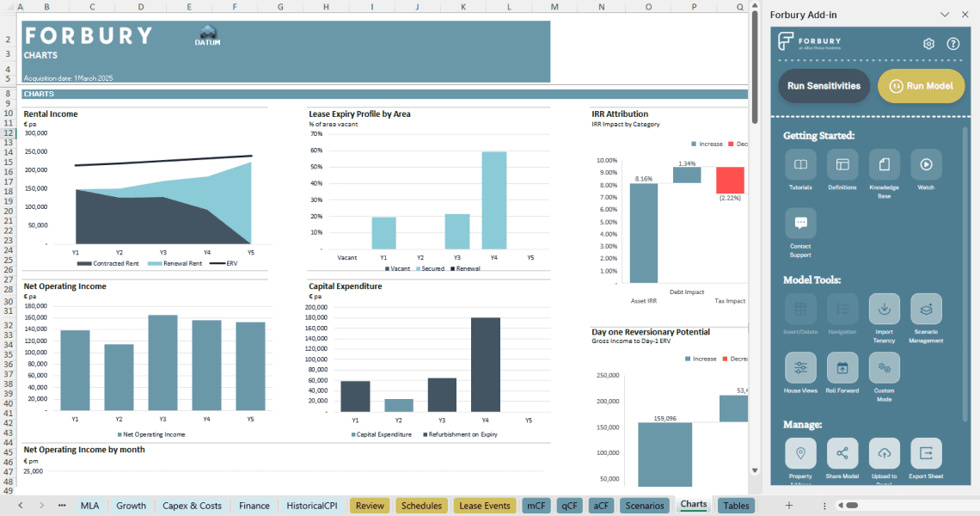This screenshot has height=516, width=980.
Task: Open the Definitions panel icon
Action: coord(842,164)
